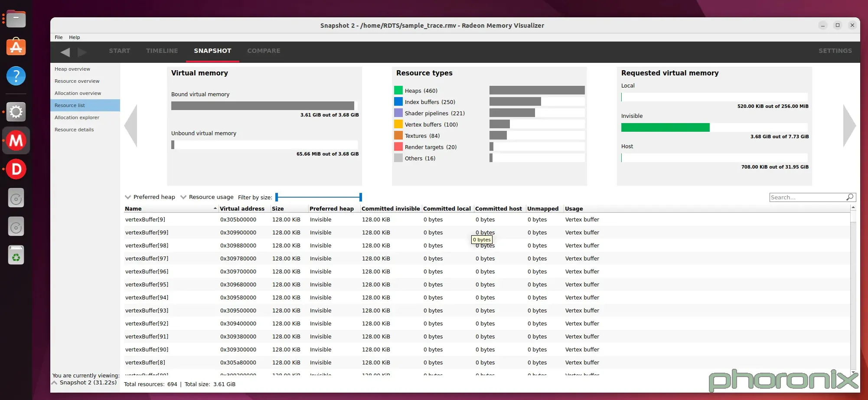The height and width of the screenshot is (400, 868).
Task: Select the vertexBuffer[99] row
Action: coord(486,232)
